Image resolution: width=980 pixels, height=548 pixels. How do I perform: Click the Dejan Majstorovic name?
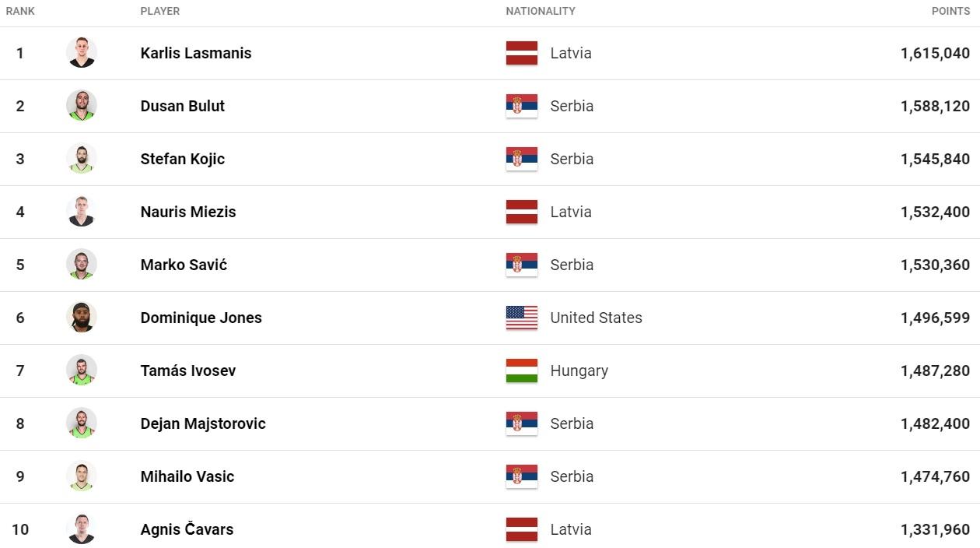[203, 423]
